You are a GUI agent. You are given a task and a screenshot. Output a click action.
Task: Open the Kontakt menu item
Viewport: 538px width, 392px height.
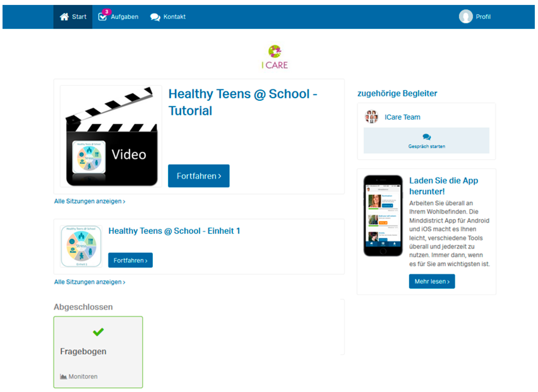174,17
